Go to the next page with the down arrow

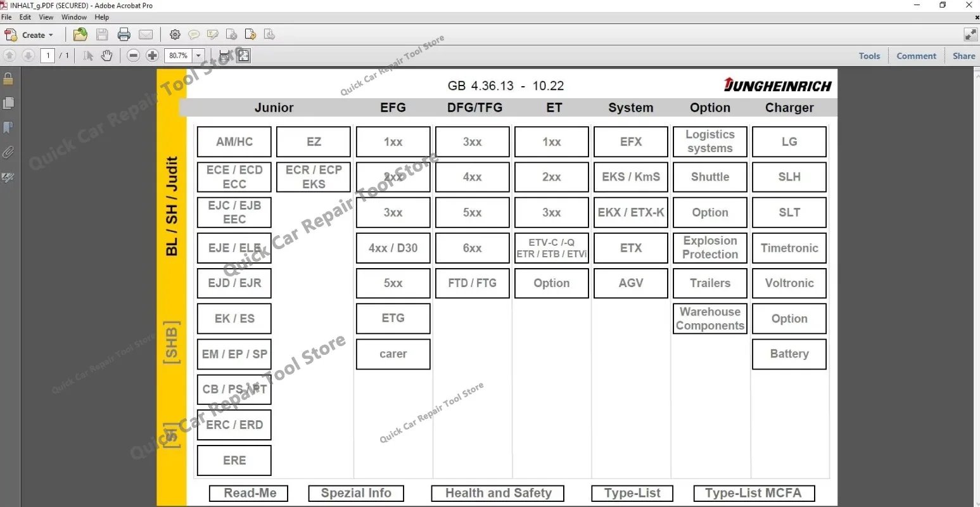[28, 56]
